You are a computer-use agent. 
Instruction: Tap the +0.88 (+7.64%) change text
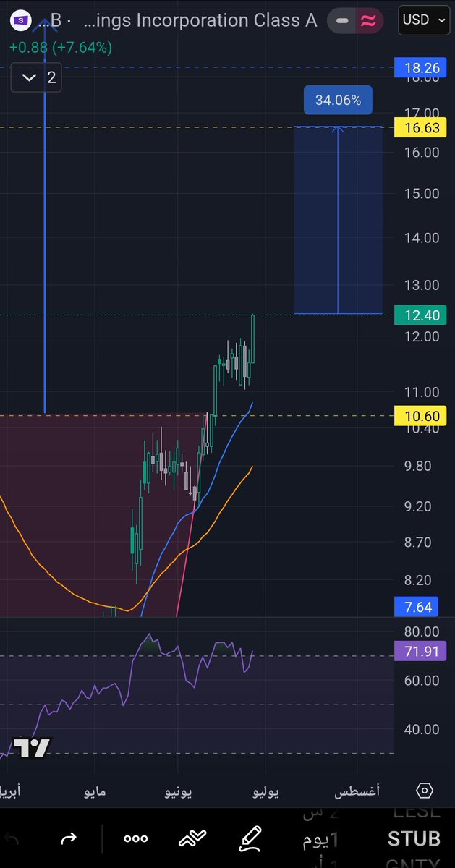61,48
